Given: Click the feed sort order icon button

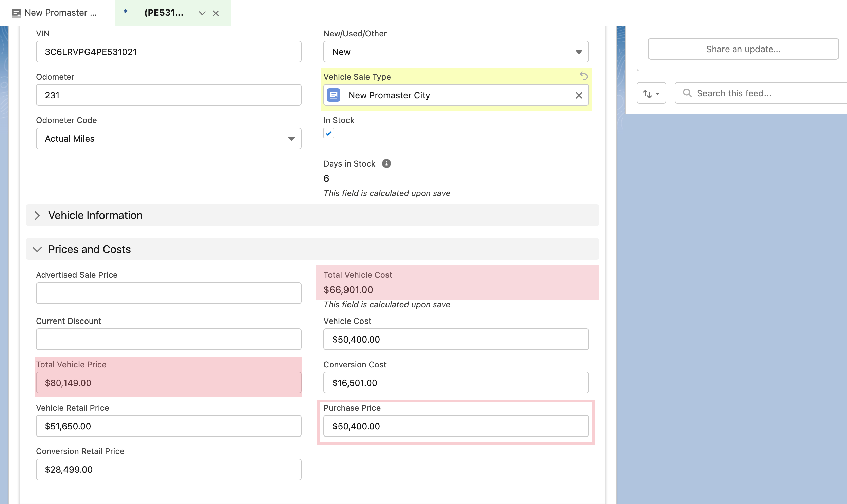Looking at the screenshot, I should [x=651, y=93].
